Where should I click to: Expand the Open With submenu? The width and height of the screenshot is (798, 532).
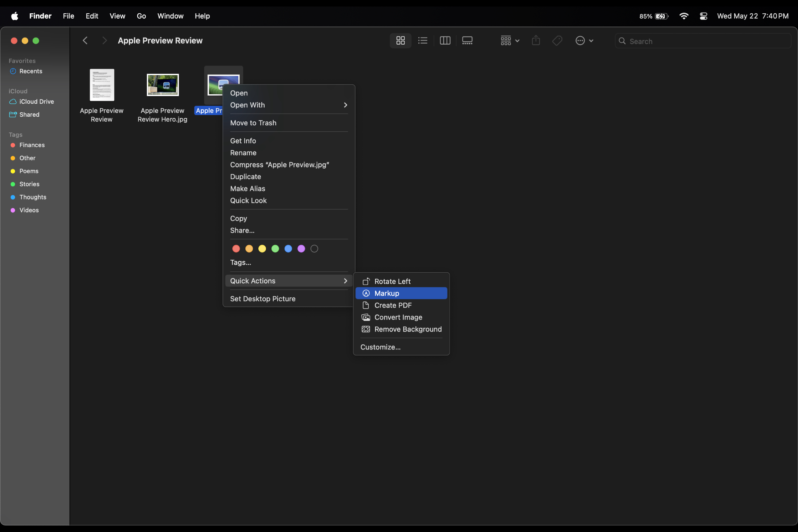(247, 105)
